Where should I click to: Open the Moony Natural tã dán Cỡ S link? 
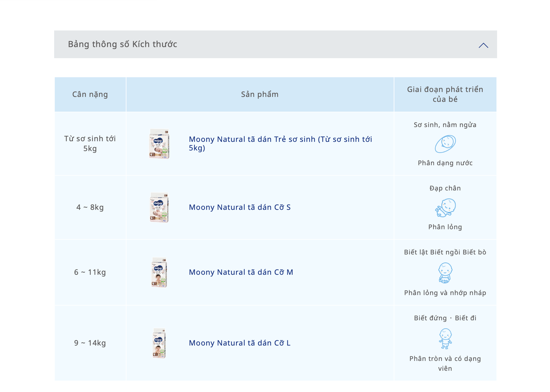pyautogui.click(x=240, y=207)
